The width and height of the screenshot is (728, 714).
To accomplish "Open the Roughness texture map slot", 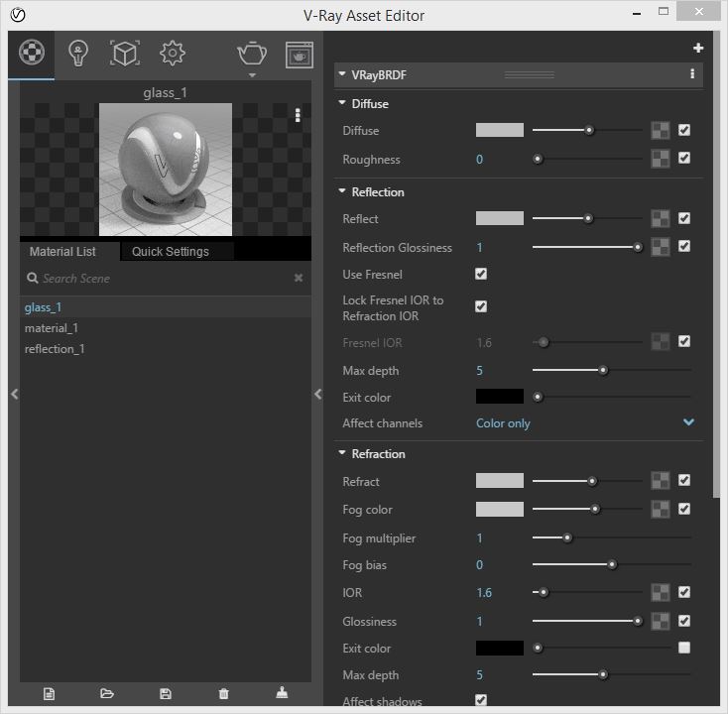I will tap(661, 159).
